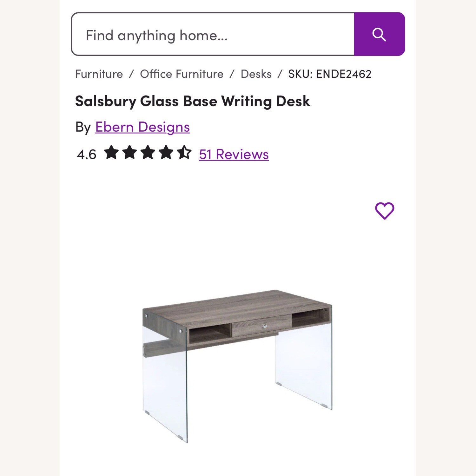Go to the Desks breadcrumb link

point(256,74)
